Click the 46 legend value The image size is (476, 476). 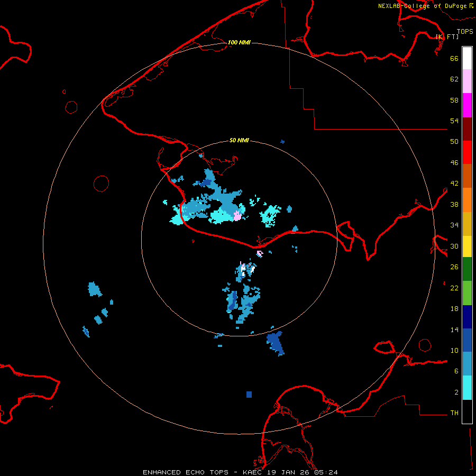pyautogui.click(x=454, y=163)
